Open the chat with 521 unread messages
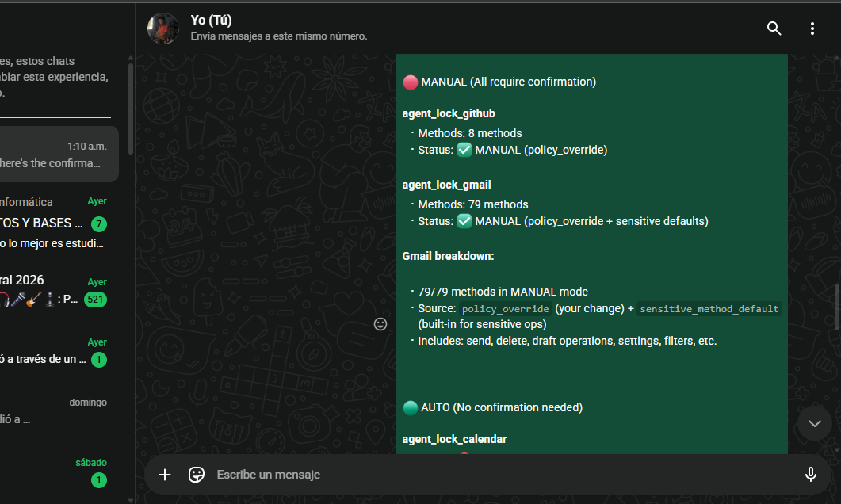 pyautogui.click(x=59, y=291)
